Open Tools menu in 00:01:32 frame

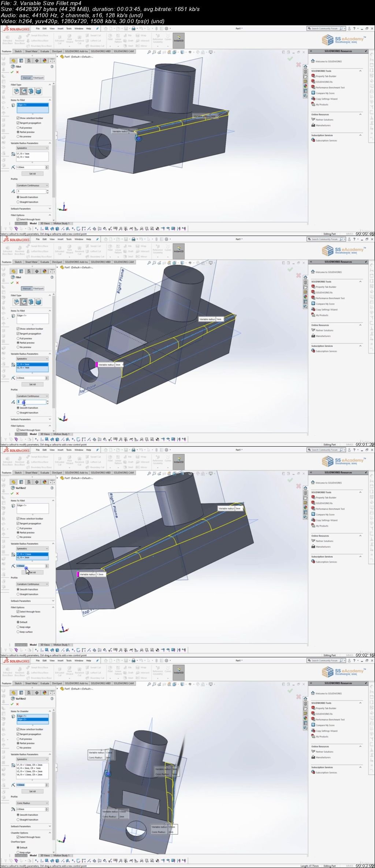tap(69, 239)
